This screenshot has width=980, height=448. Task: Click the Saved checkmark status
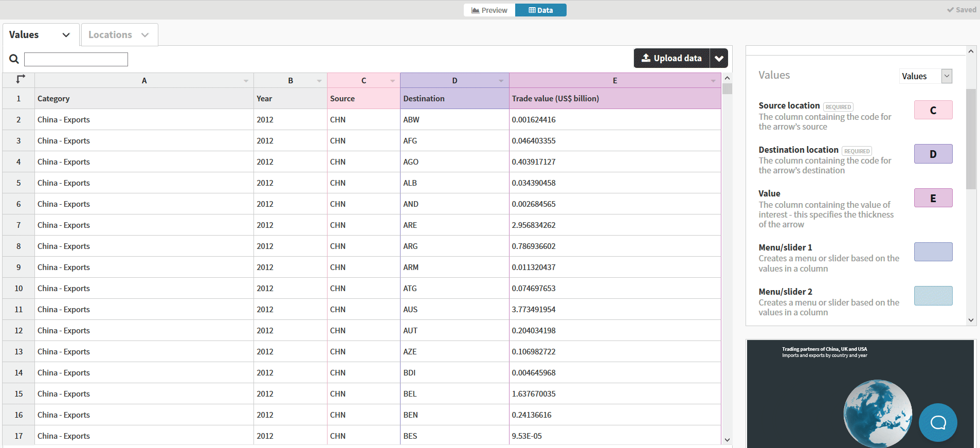(x=961, y=10)
